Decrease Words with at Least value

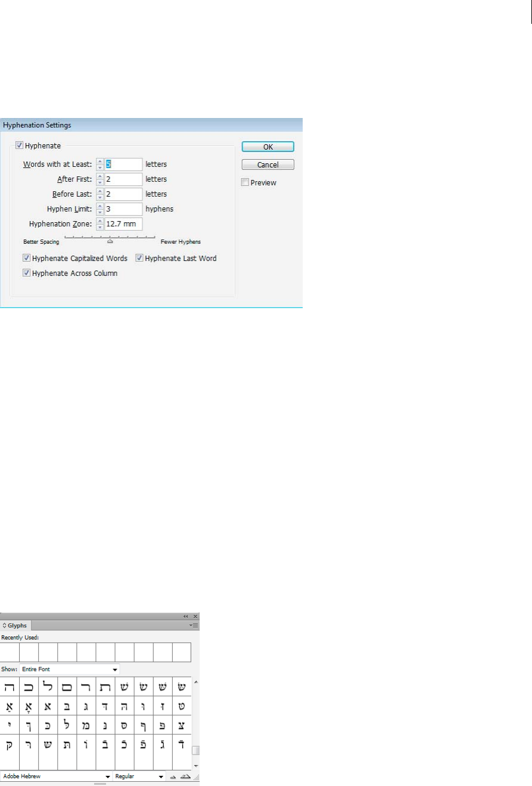100,167
